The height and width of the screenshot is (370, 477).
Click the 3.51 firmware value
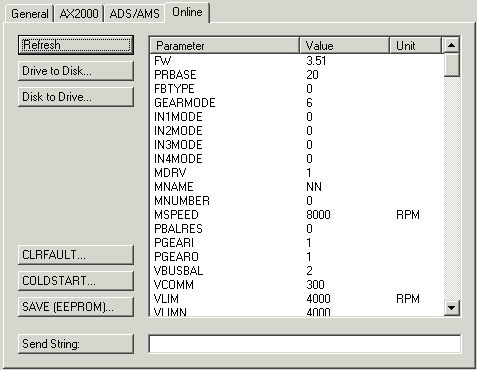pyautogui.click(x=316, y=61)
